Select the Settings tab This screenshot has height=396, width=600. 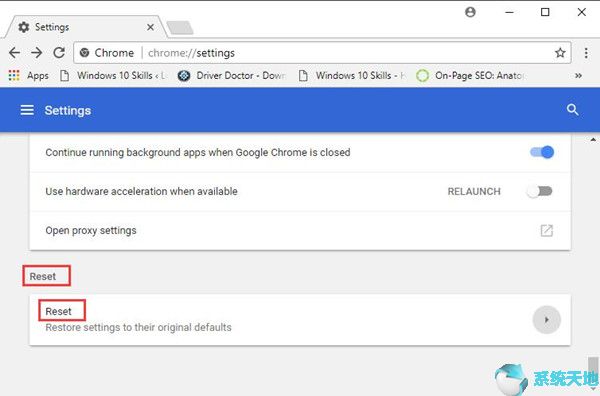pyautogui.click(x=86, y=27)
